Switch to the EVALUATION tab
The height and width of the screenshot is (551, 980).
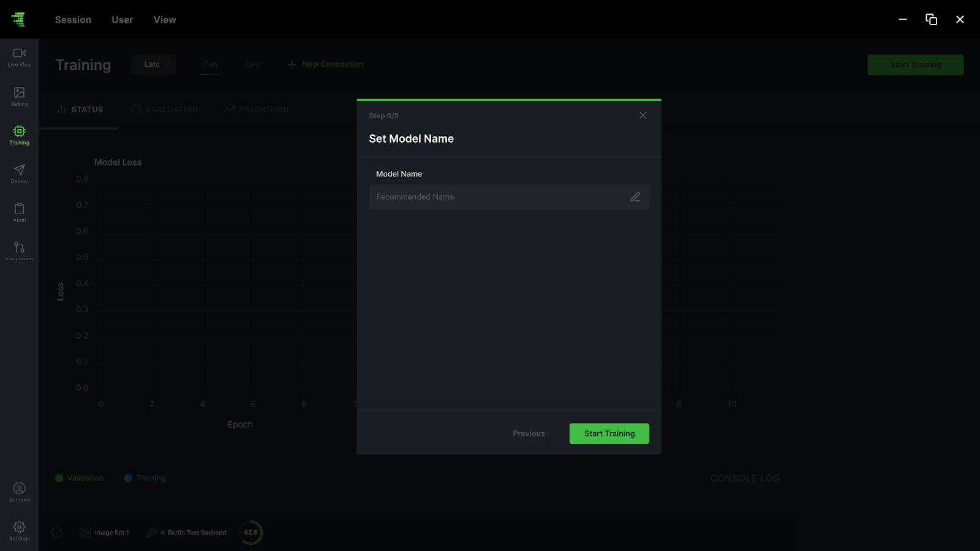[x=164, y=110]
